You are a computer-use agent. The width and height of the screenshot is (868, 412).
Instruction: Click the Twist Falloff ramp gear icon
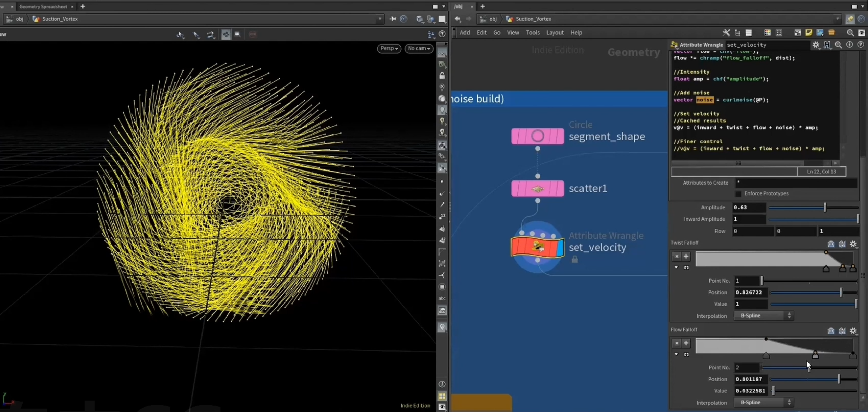pyautogui.click(x=853, y=244)
